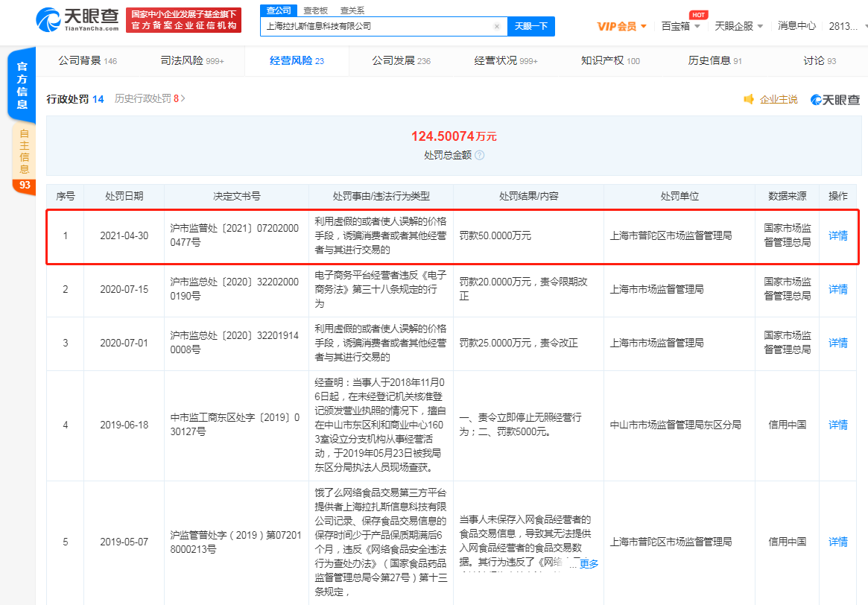Select the 查老板 search tab
Screen dimensions: 868x605
315,10
